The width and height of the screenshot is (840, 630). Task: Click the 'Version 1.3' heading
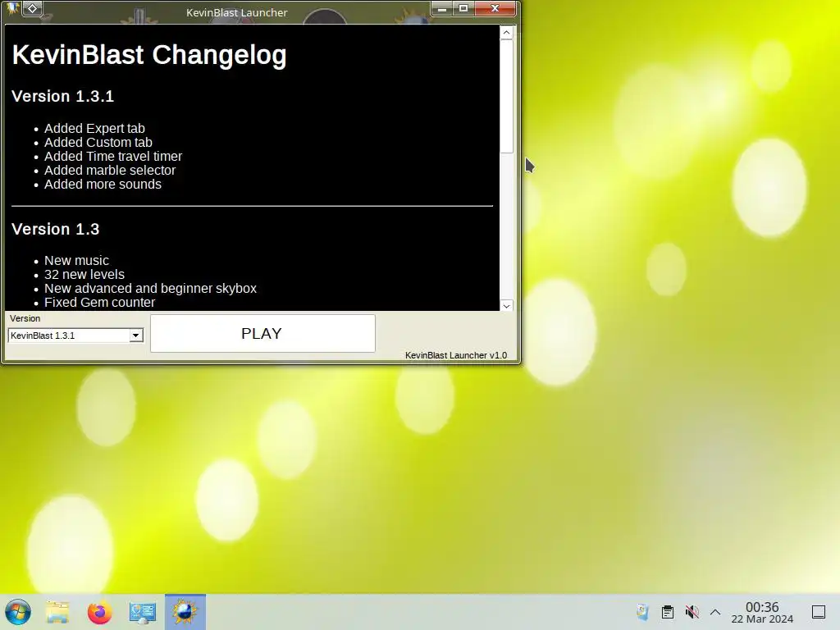tap(56, 230)
